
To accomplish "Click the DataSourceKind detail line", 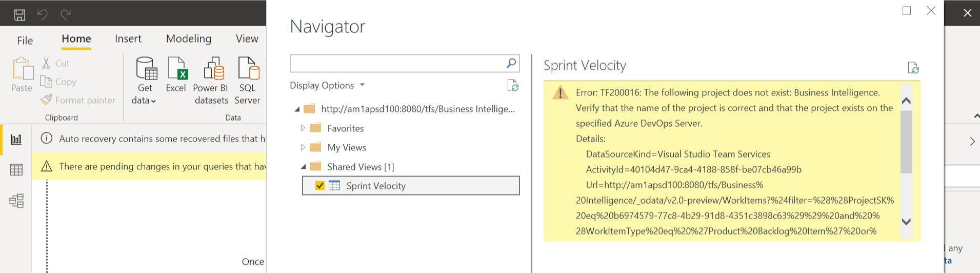I will 678,154.
